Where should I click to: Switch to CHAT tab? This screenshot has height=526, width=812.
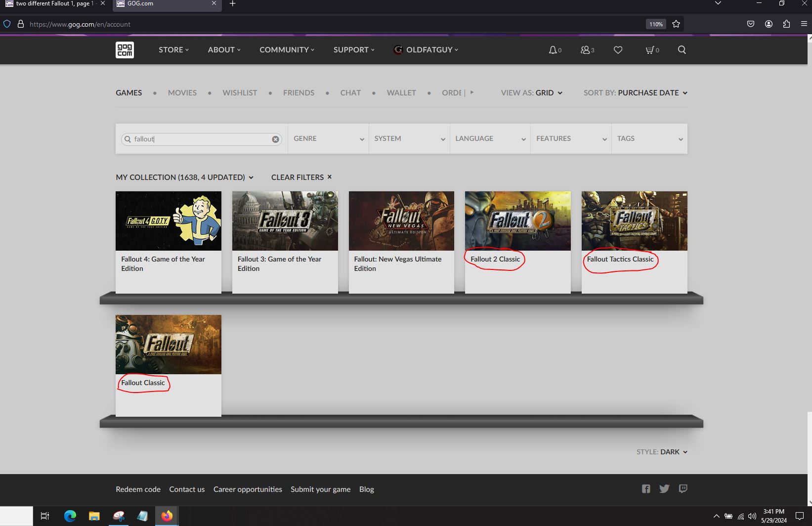pos(350,93)
